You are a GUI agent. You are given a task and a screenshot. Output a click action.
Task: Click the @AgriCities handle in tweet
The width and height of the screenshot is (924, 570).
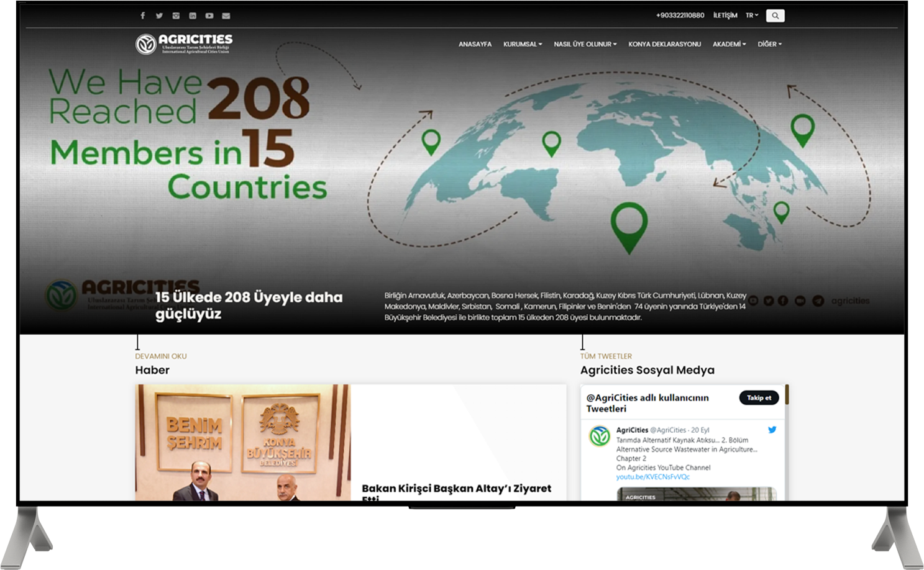tap(668, 430)
